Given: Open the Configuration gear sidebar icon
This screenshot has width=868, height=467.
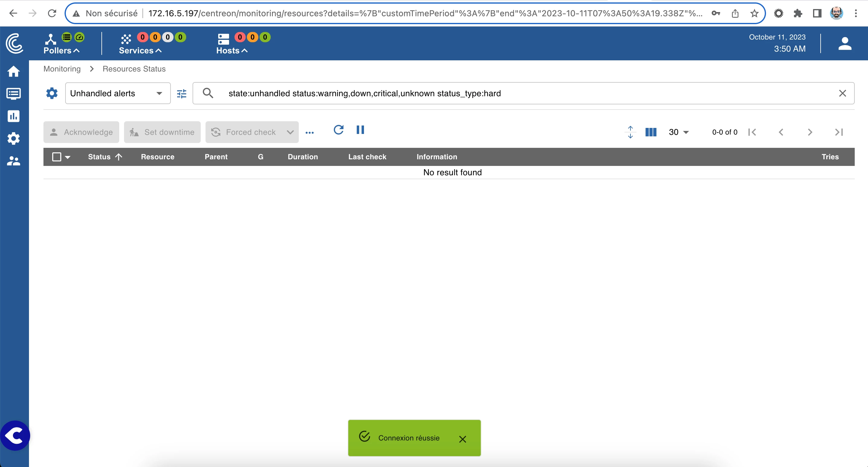Looking at the screenshot, I should coord(14,138).
